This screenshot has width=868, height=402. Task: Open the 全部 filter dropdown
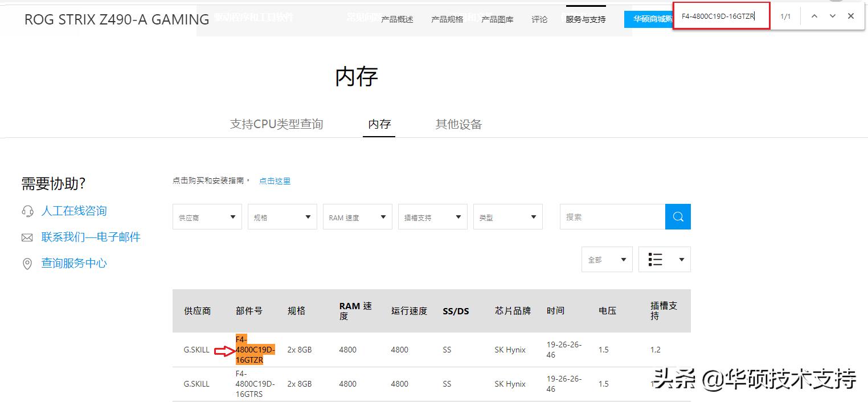[607, 259]
